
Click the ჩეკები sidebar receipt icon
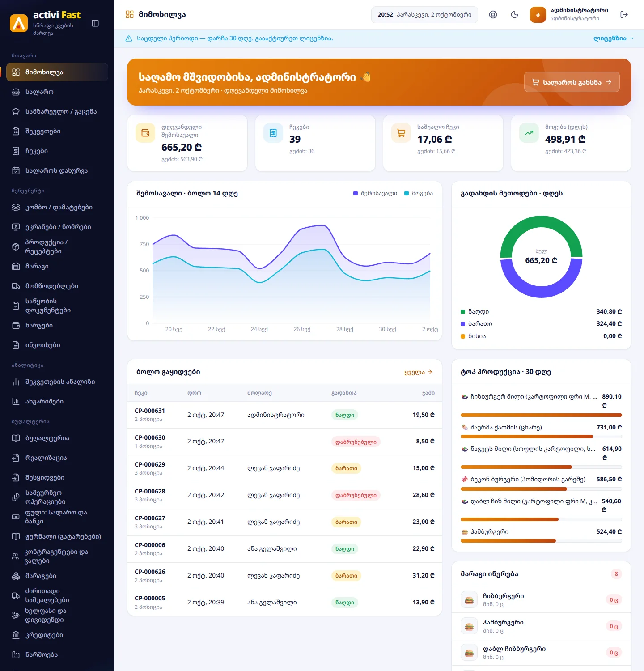coord(16,151)
